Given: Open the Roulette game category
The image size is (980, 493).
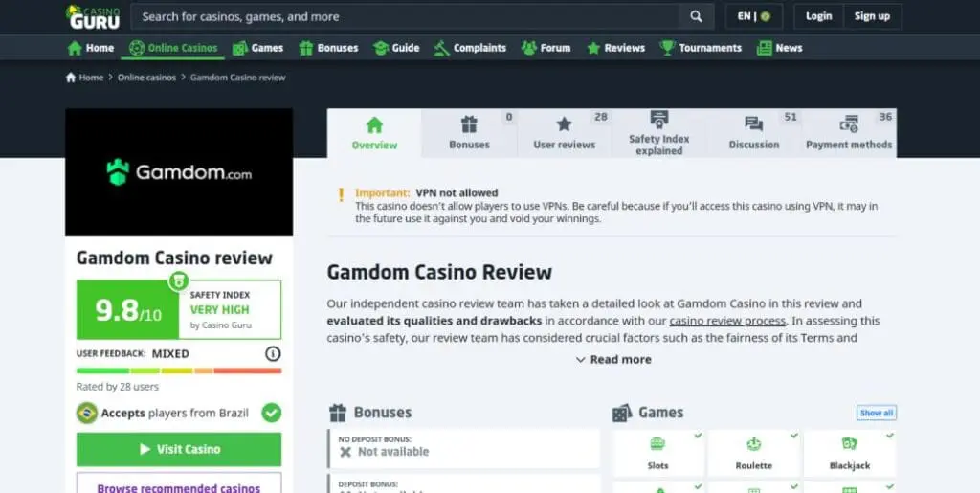Looking at the screenshot, I should click(754, 453).
